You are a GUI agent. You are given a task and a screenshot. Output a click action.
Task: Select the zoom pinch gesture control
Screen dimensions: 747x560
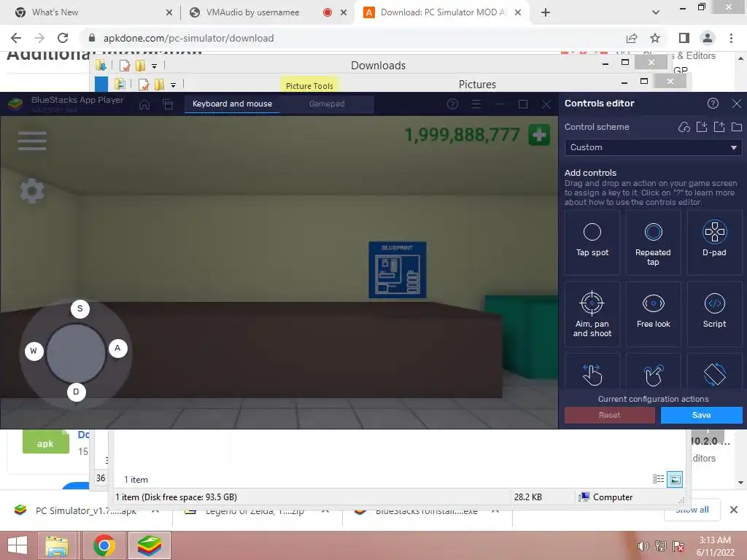click(x=653, y=374)
